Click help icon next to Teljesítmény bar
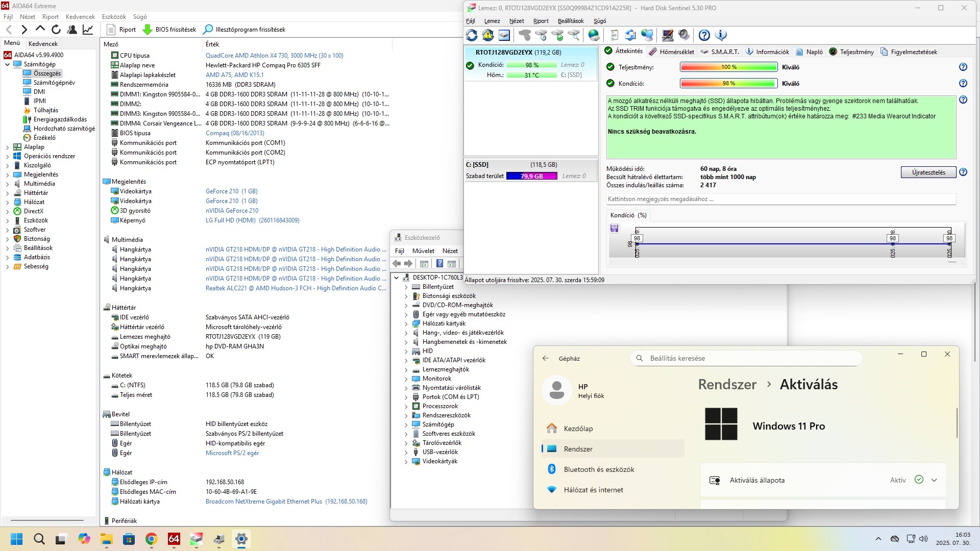980x551 pixels. (963, 67)
